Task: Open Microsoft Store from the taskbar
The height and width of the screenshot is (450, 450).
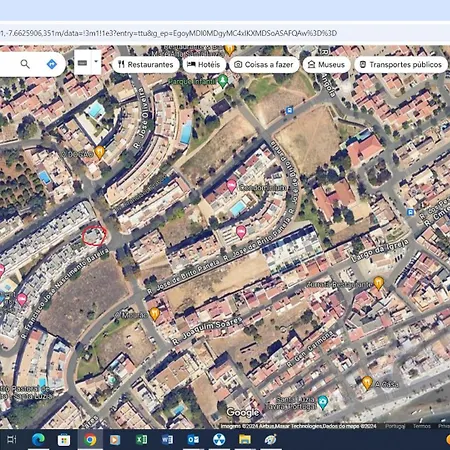Action: tap(64, 440)
